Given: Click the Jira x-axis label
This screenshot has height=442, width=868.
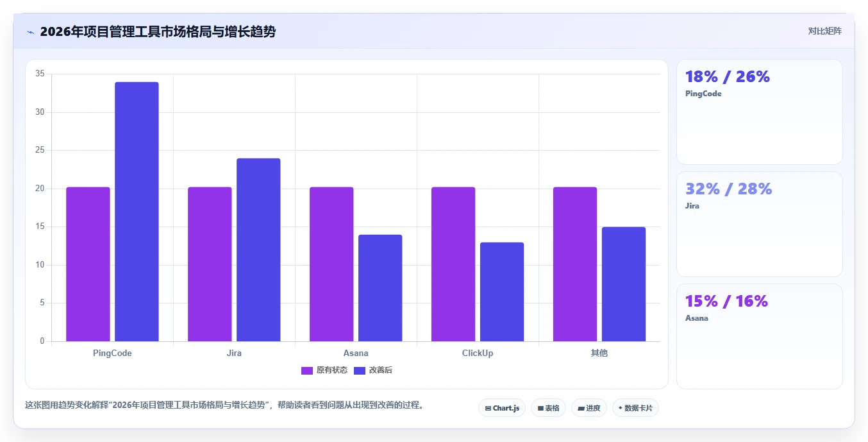Looking at the screenshot, I should [x=234, y=353].
